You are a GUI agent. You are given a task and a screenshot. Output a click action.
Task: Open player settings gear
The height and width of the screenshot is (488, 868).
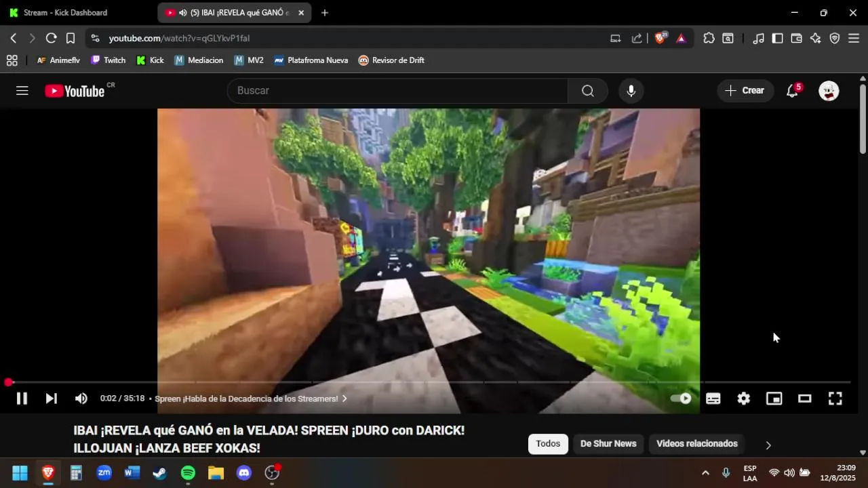(x=744, y=399)
